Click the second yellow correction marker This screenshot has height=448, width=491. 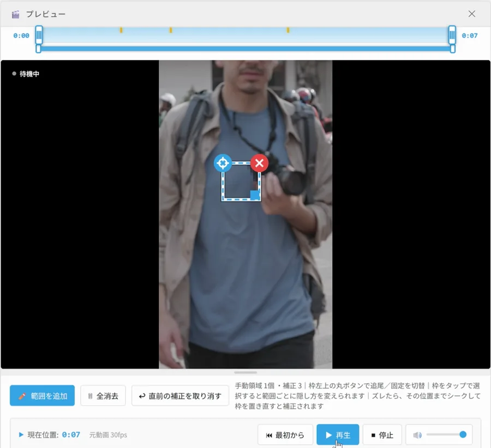171,30
